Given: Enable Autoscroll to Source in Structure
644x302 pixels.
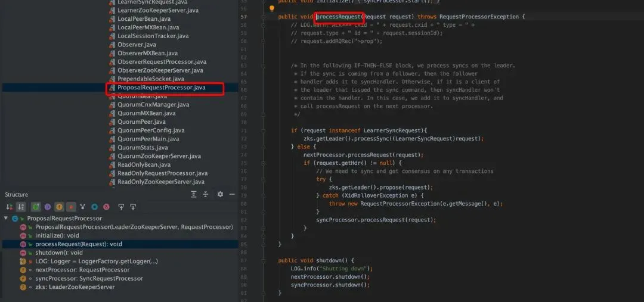Looking at the screenshot, I should [x=121, y=207].
